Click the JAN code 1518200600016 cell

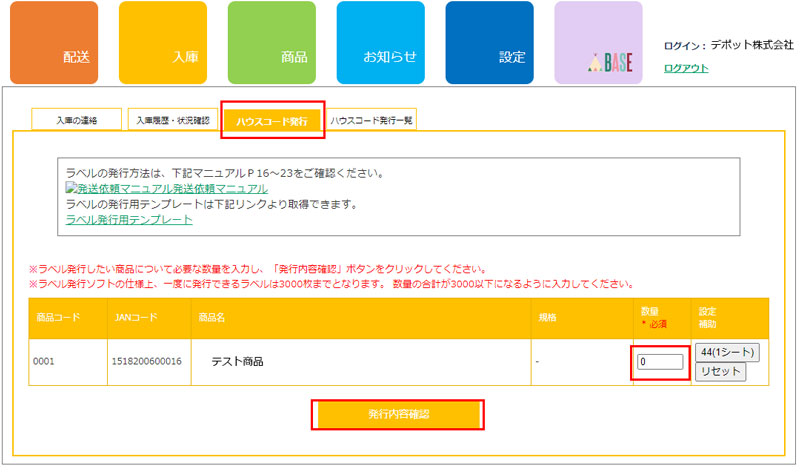coord(148,361)
